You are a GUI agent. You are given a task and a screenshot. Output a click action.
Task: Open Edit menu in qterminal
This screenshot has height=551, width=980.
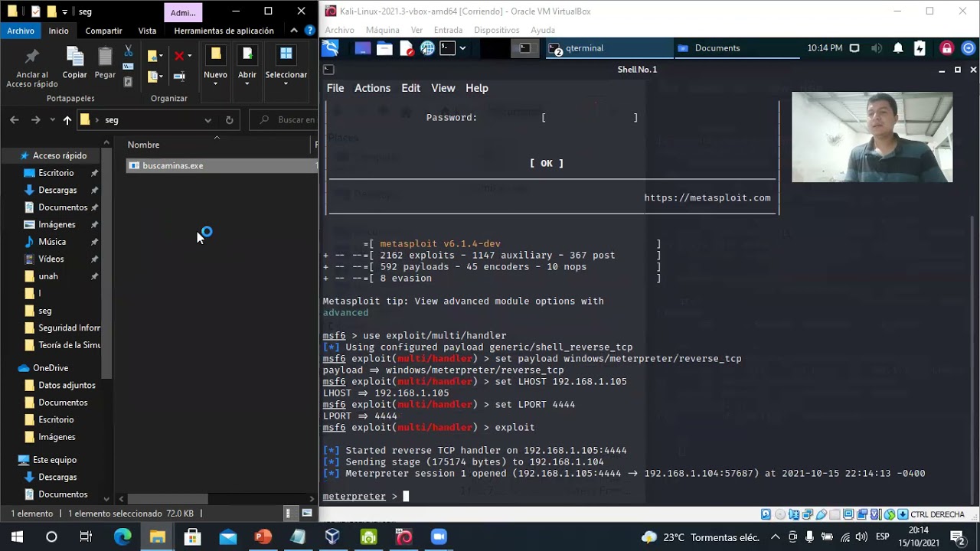coord(410,88)
